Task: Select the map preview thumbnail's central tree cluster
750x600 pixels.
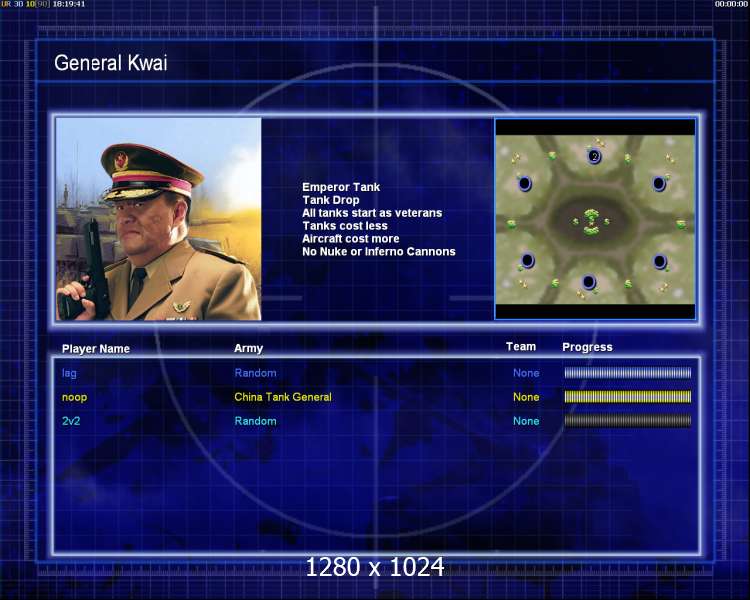Action: point(592,222)
